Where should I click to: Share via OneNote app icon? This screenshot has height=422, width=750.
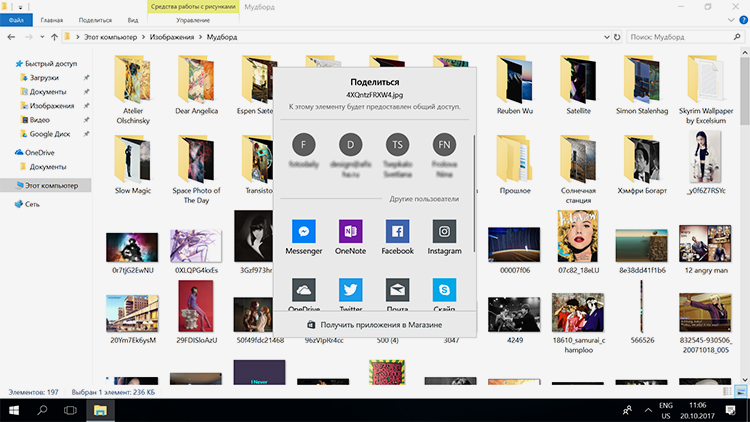351,231
